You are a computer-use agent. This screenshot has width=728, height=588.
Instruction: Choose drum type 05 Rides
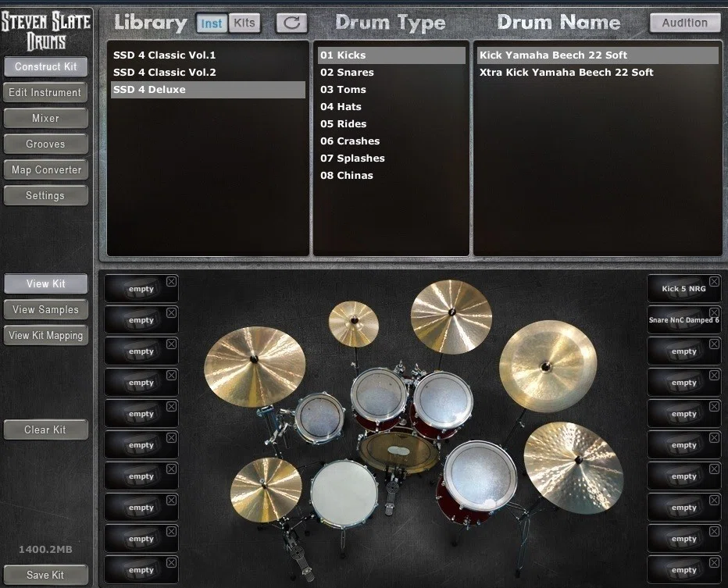(x=391, y=124)
